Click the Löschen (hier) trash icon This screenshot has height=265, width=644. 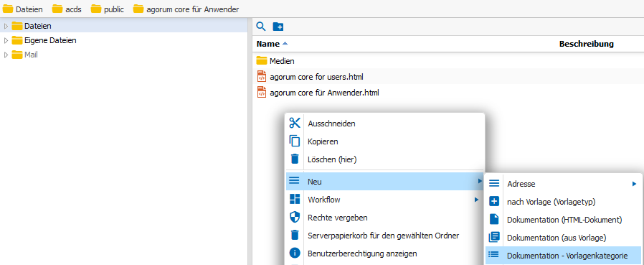pyautogui.click(x=295, y=159)
